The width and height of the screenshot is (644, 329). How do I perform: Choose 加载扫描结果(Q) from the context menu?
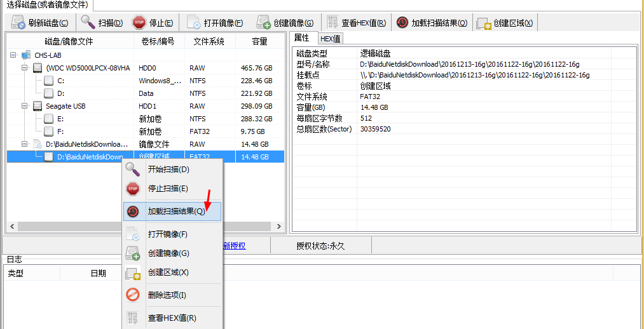(172, 211)
